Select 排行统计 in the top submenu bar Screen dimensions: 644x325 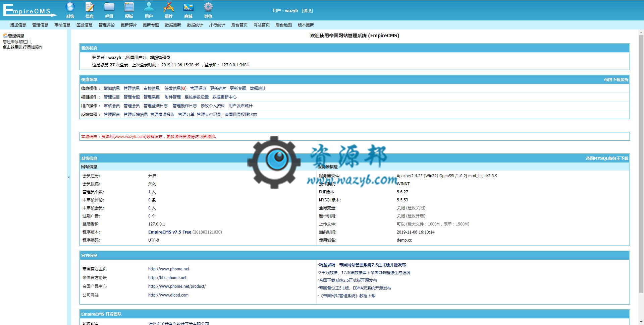[x=217, y=25]
